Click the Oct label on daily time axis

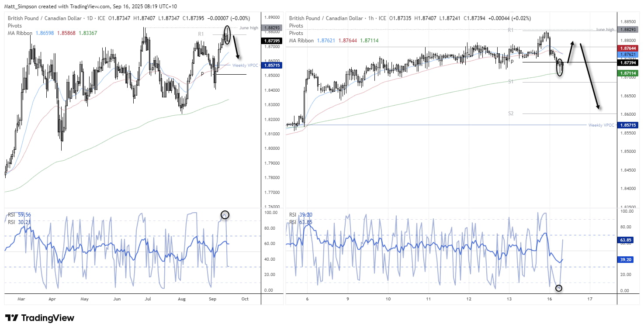(245, 299)
